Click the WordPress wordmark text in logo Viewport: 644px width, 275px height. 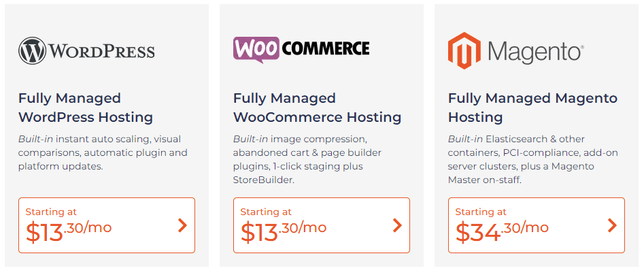point(101,51)
